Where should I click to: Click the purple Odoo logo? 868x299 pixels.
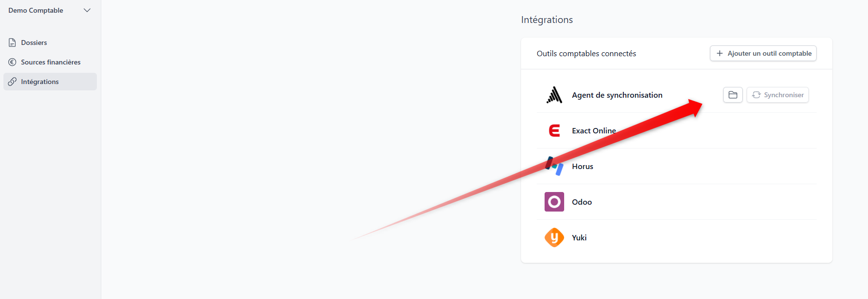(554, 202)
